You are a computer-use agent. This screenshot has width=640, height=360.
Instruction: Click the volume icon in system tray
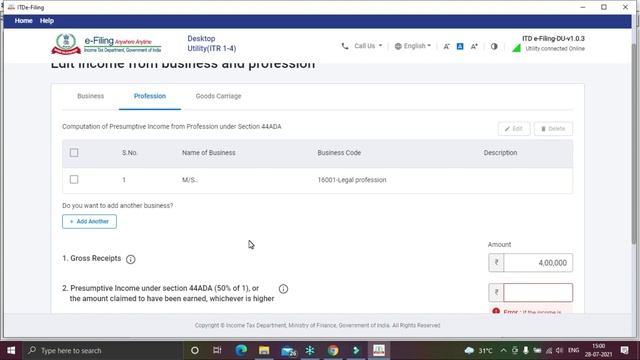[559, 351]
